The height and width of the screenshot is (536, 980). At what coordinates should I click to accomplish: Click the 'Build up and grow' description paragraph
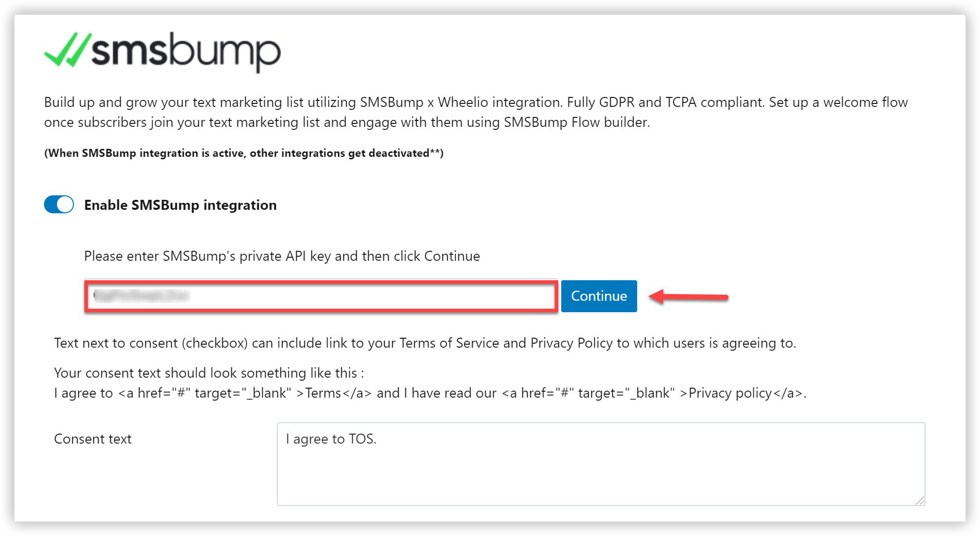[476, 112]
